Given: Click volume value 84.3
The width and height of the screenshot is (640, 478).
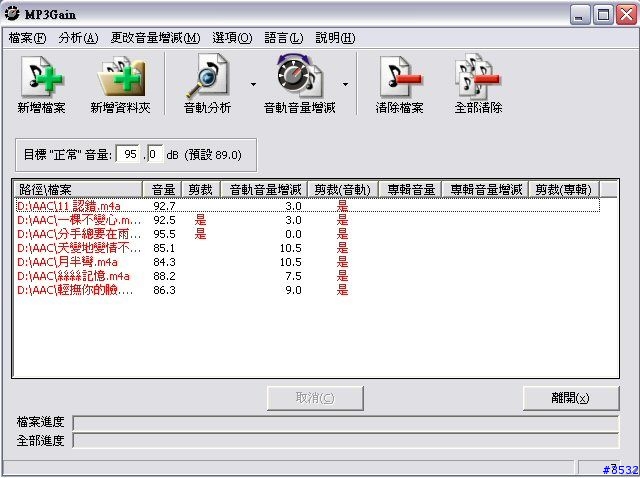Looking at the screenshot, I should (164, 262).
